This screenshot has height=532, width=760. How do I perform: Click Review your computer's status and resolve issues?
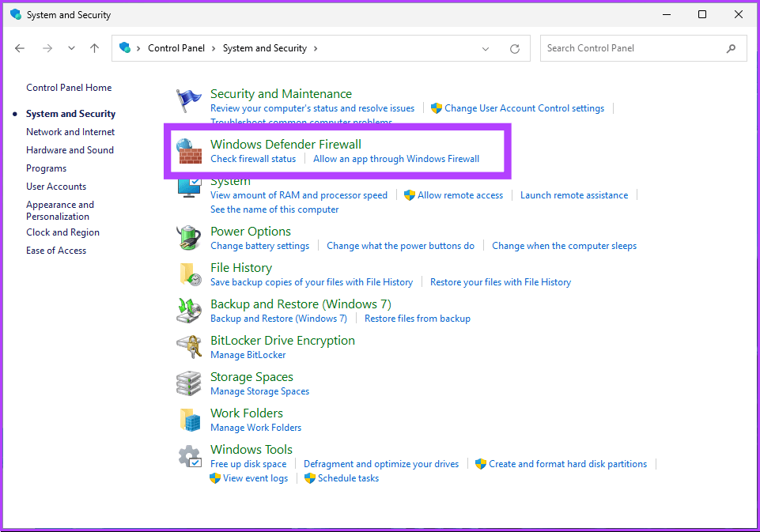[312, 108]
